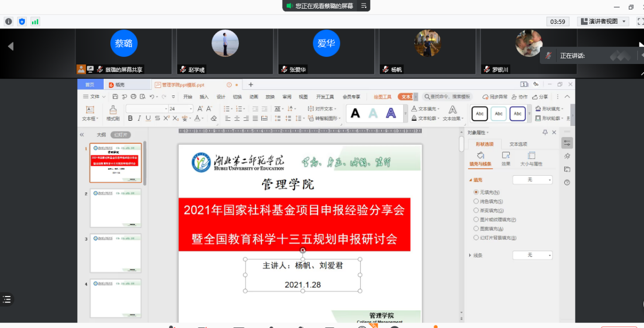
Task: Select the Format Painter (格式刷) tool
Action: click(113, 113)
